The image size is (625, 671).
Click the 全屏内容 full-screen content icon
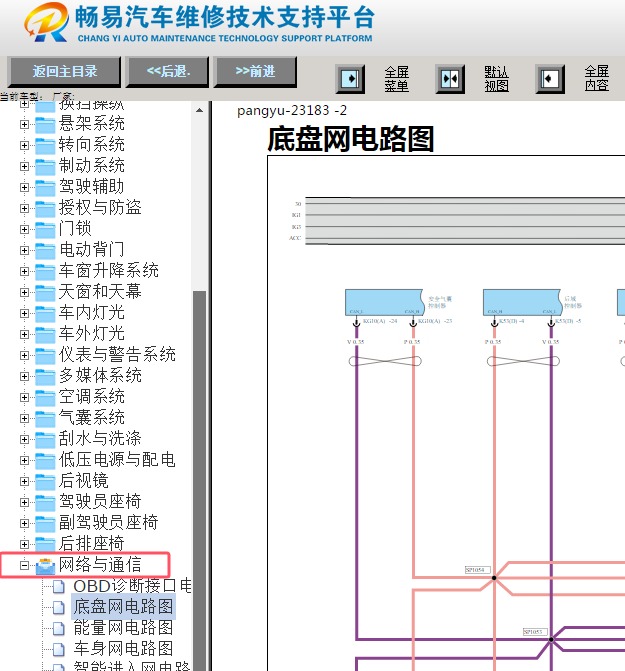[550, 79]
